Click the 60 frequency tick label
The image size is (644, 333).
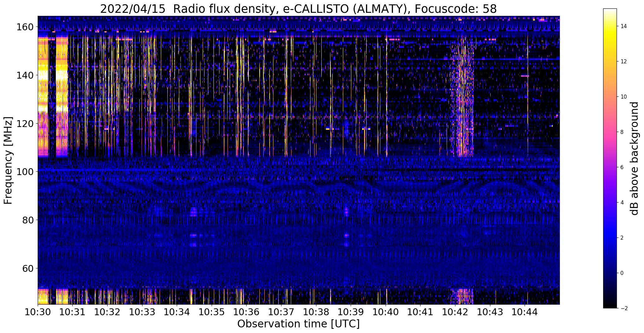click(28, 268)
